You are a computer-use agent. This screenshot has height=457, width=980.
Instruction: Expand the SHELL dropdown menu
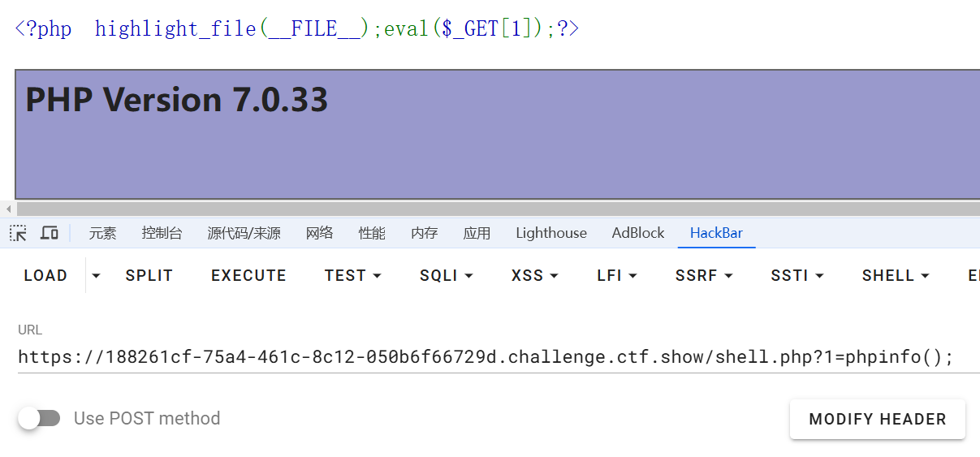896,275
